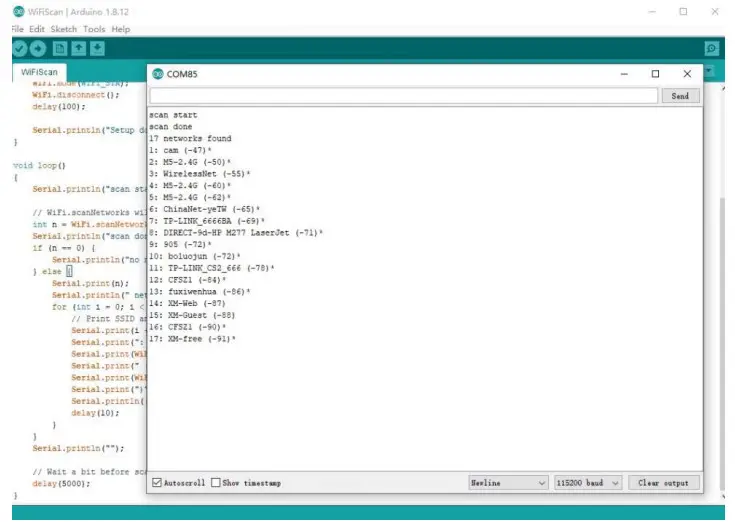Open Serial Monitor magnifier icon
Screen dimensions: 735x522
[x=711, y=48]
